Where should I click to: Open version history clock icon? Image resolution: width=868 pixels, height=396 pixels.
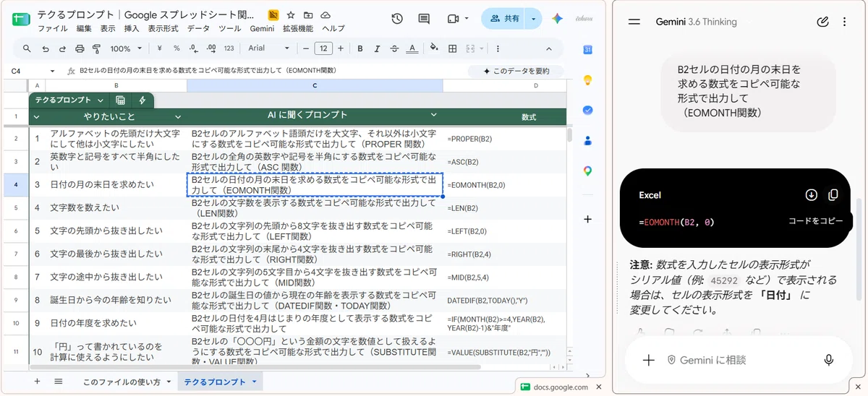click(397, 19)
